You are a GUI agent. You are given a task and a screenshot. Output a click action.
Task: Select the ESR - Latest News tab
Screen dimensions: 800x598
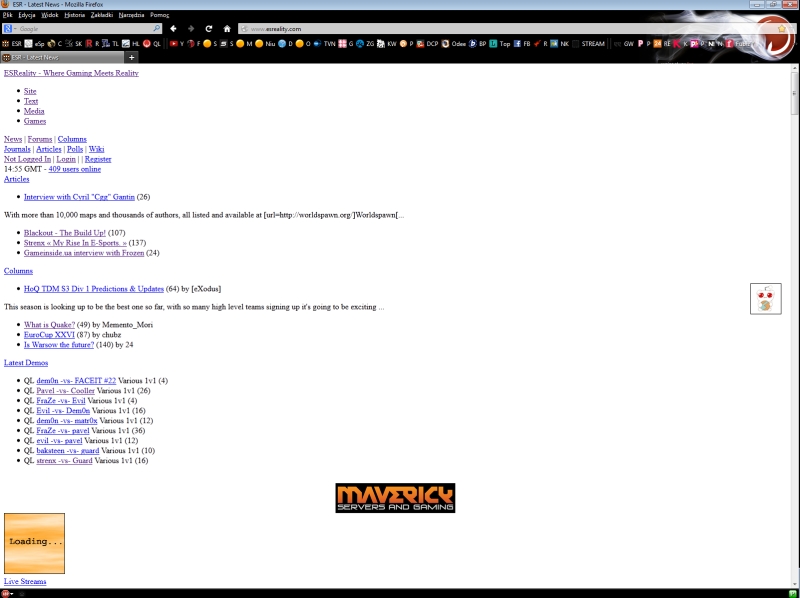pos(60,57)
